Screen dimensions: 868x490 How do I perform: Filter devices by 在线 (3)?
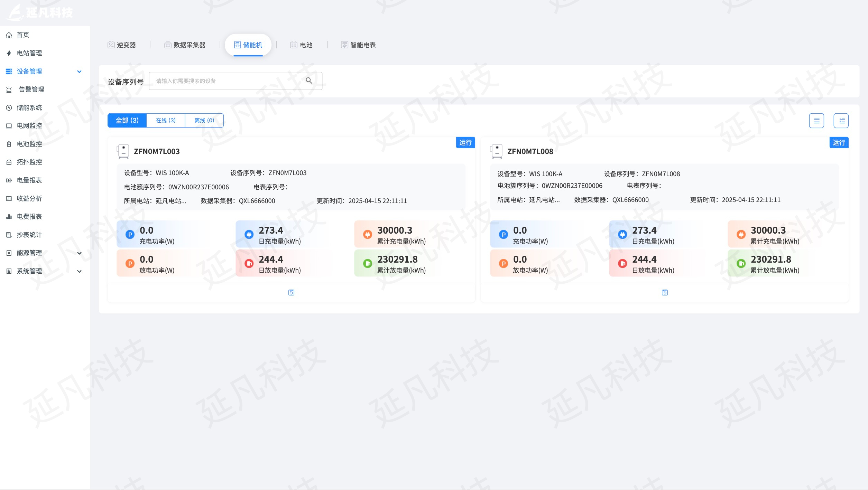tap(166, 120)
